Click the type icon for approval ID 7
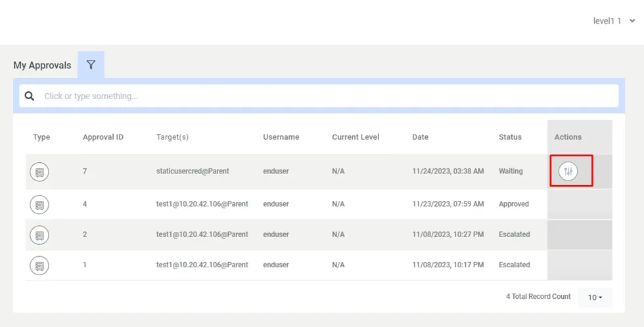This screenshot has height=327, width=644. [x=39, y=171]
